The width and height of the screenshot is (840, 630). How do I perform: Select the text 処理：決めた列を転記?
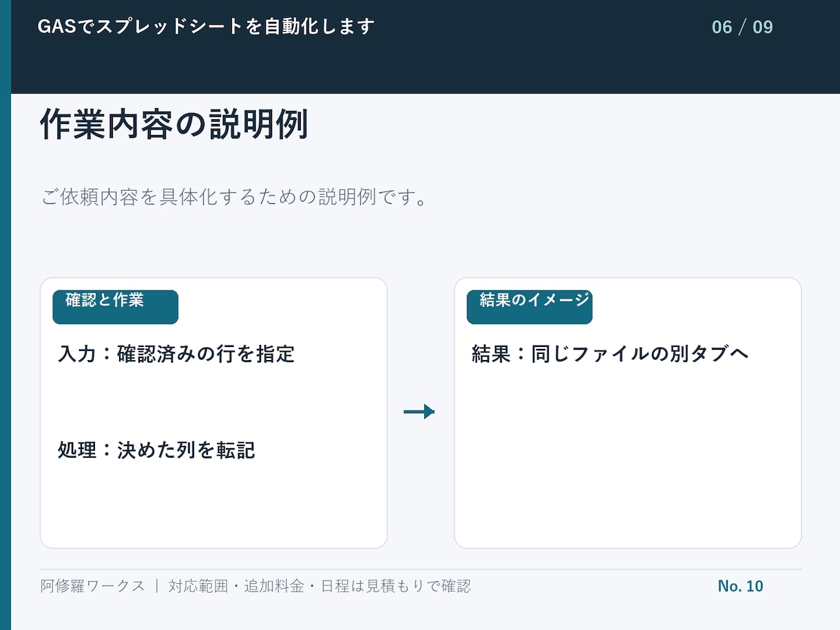[156, 451]
